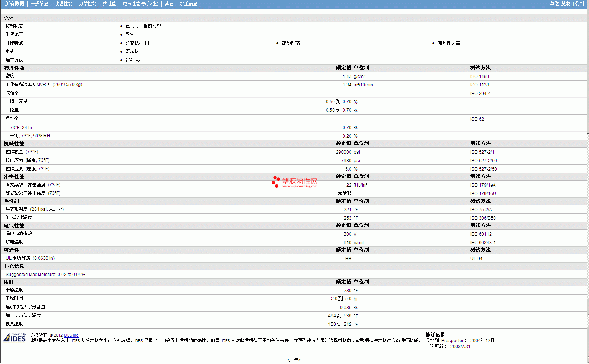Select the 建议的最大水分含量 row label
Image resolution: width=589 pixels, height=364 pixels.
25,307
